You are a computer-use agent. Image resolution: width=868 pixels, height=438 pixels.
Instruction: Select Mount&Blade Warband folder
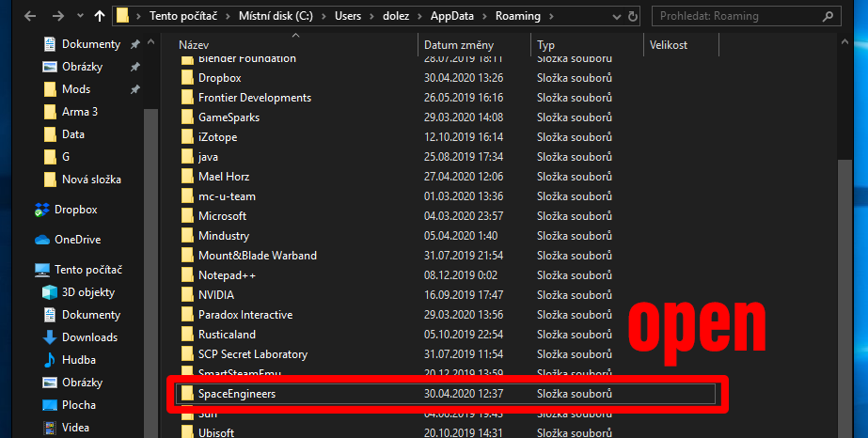coord(446,256)
